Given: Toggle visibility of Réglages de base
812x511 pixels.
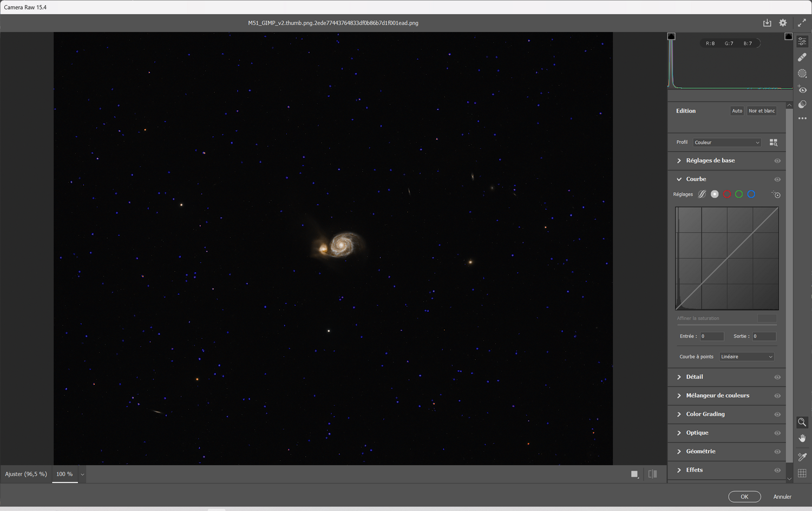Looking at the screenshot, I should (x=777, y=161).
